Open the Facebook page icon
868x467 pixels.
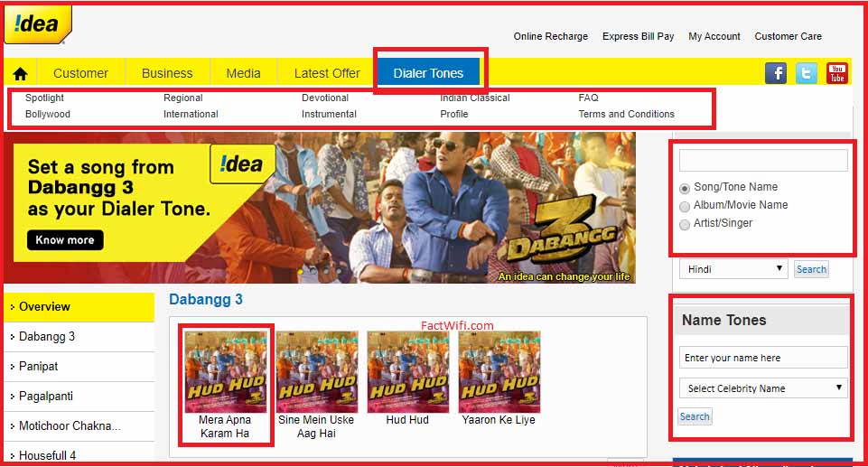point(776,73)
